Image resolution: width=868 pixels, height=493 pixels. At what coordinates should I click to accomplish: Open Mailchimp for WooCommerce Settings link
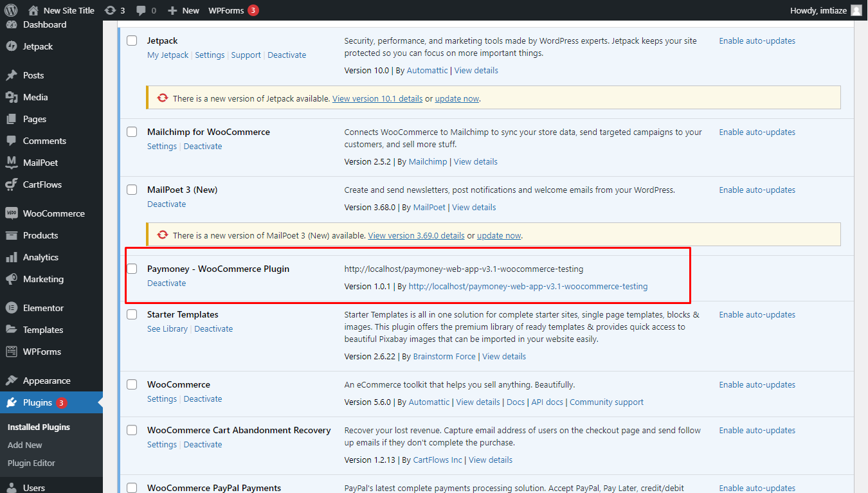coord(162,146)
